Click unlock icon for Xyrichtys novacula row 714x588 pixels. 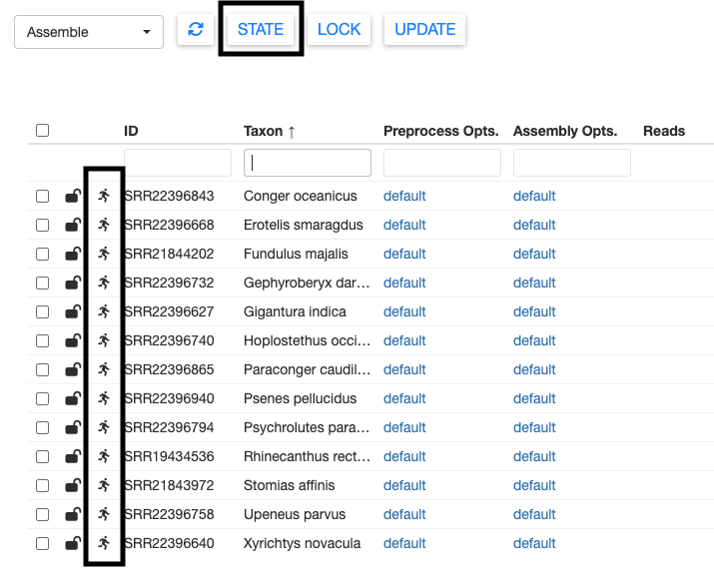(73, 543)
